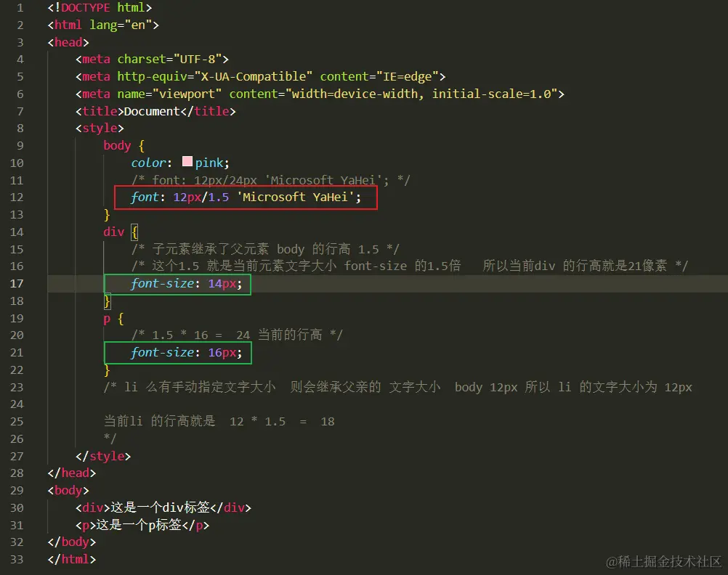Select the body selector on line 9

pyautogui.click(x=116, y=145)
